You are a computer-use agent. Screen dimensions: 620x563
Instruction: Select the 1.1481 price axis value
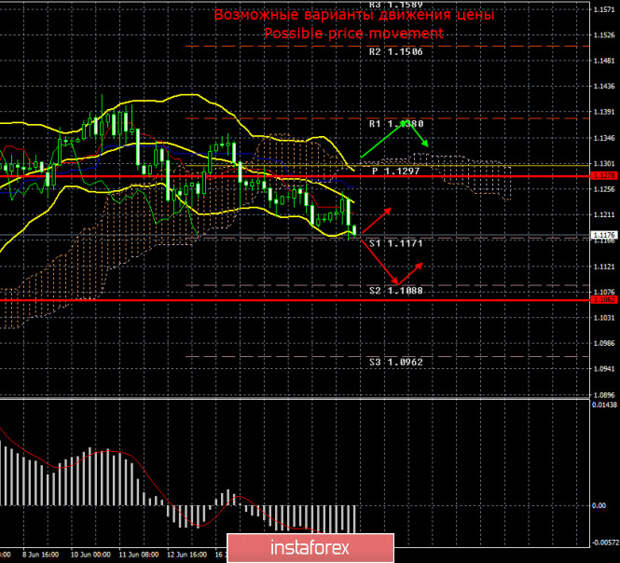[605, 61]
